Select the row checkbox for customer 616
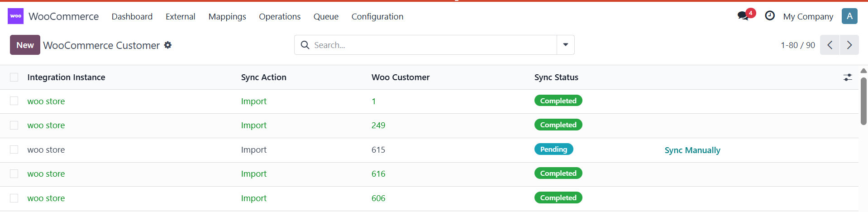Viewport: 868px width, 212px height. click(14, 173)
